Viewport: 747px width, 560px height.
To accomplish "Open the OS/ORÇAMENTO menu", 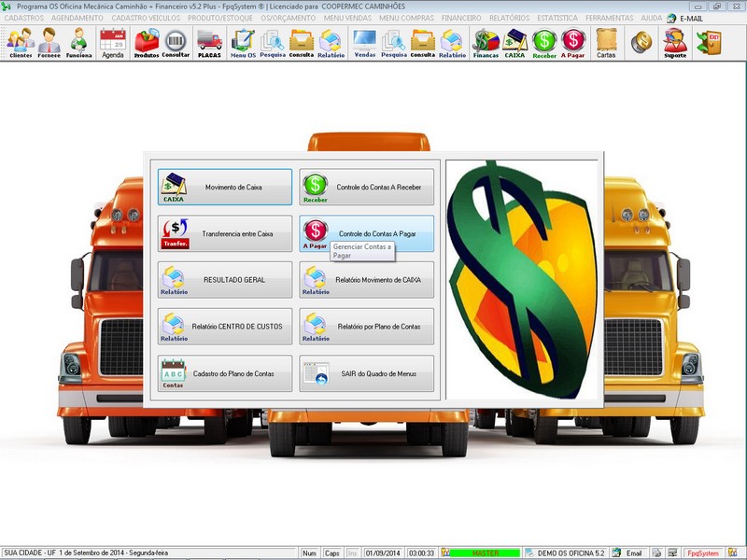I will pyautogui.click(x=289, y=18).
